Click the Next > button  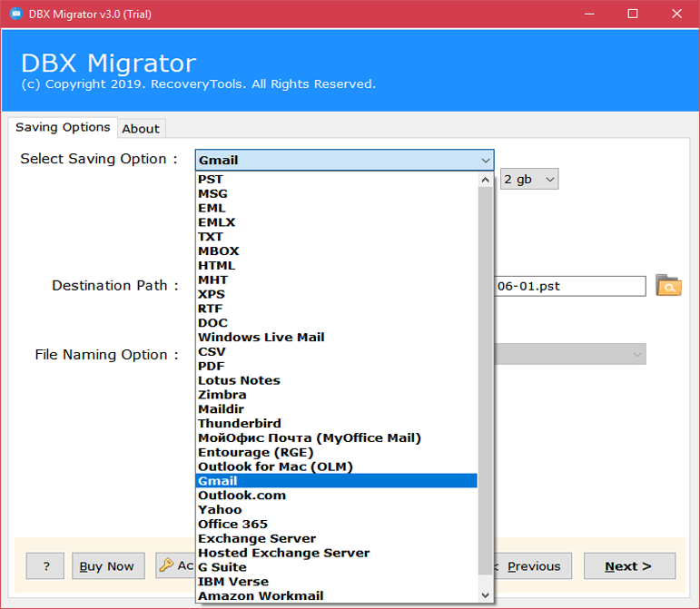tap(629, 566)
